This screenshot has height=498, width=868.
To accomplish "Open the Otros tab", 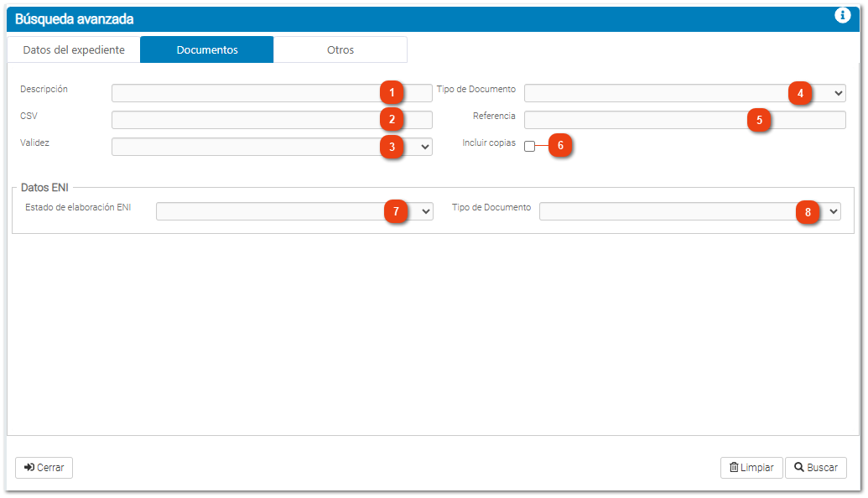I will pyautogui.click(x=340, y=49).
